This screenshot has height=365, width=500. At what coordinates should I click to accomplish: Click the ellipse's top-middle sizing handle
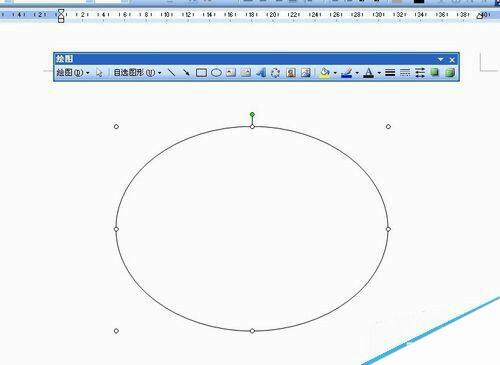click(252, 127)
